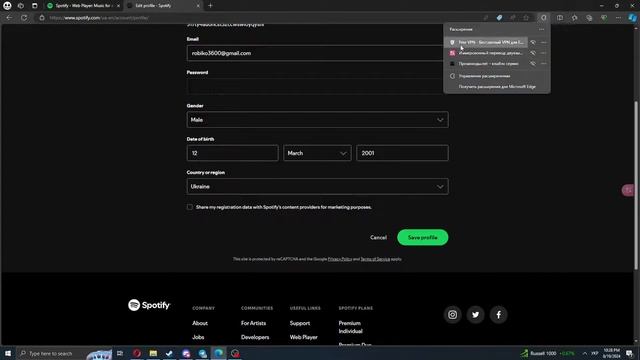This screenshot has width=640, height=360.
Task: Expand the Country or region dropdown showing Ukraine
Action: coord(318,187)
